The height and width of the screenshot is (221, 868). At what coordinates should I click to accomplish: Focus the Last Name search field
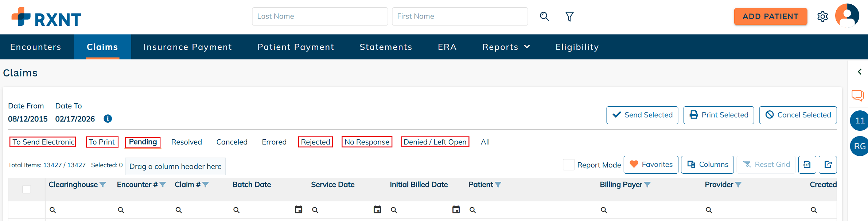coord(320,16)
